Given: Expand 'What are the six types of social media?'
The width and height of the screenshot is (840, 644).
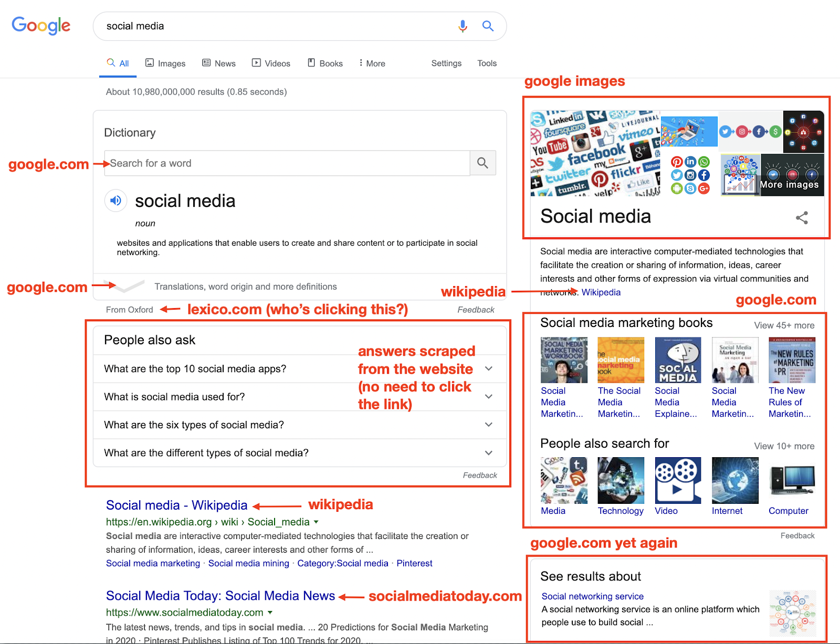Looking at the screenshot, I should (299, 425).
